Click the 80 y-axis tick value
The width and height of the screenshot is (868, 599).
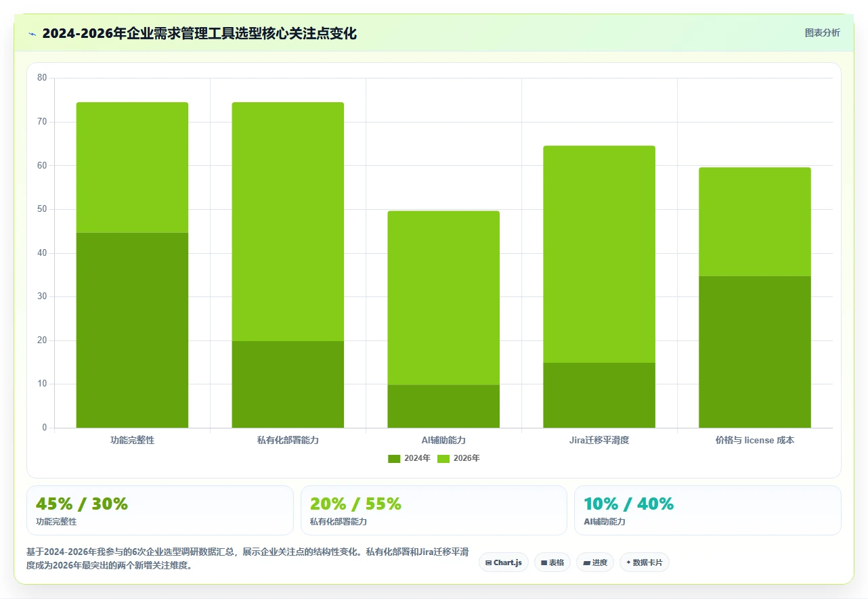(x=42, y=78)
